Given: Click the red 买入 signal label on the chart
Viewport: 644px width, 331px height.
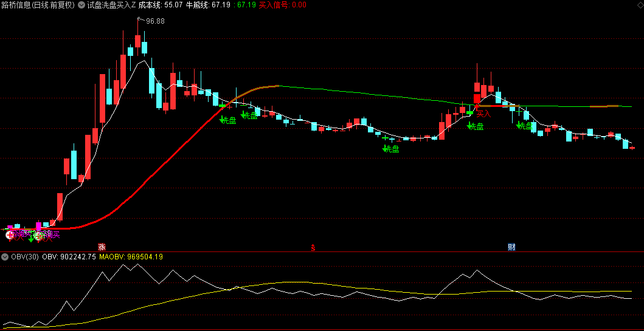Looking at the screenshot, I should 483,114.
